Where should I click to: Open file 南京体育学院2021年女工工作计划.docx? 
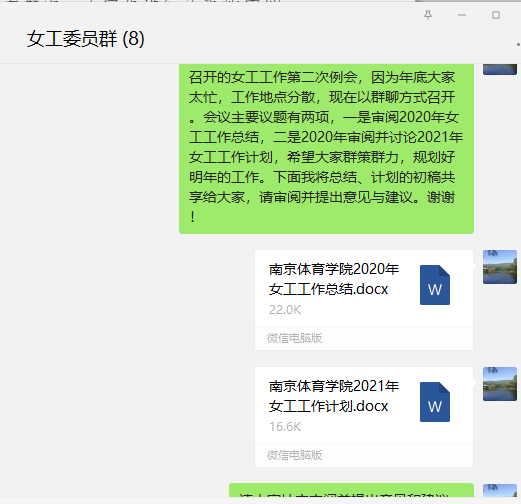(334, 396)
